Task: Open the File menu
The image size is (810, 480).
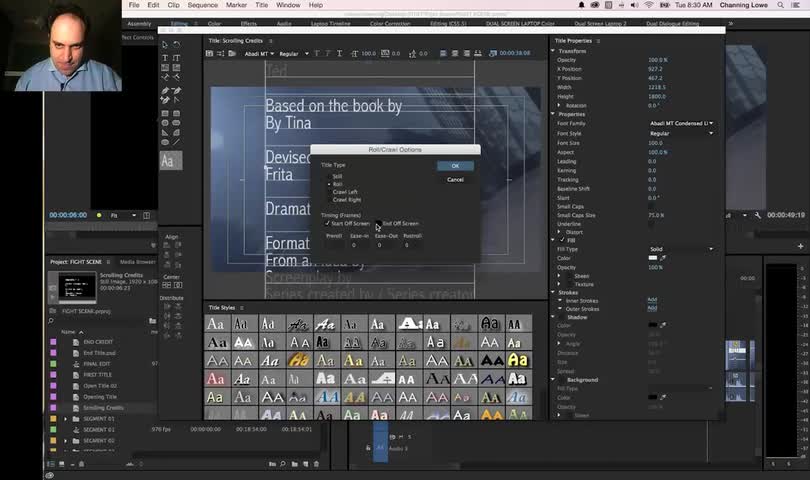Action: coord(134,5)
